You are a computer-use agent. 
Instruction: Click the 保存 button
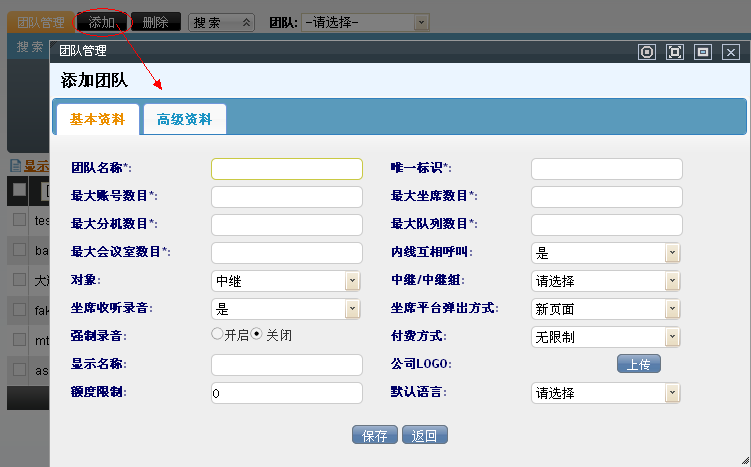pyautogui.click(x=375, y=435)
